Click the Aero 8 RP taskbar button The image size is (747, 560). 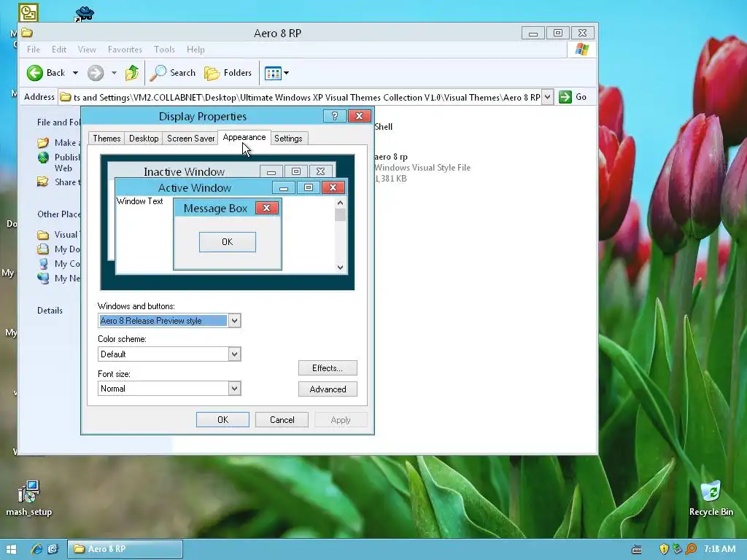click(x=125, y=549)
